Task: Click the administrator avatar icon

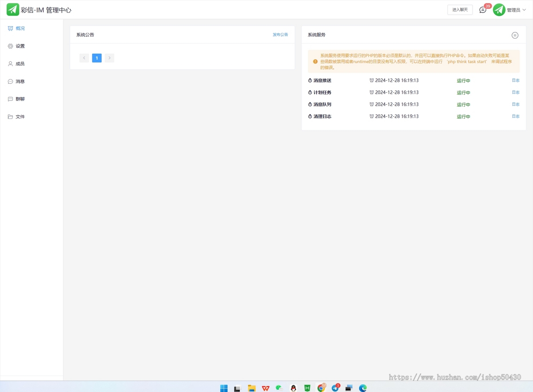Action: coord(499,10)
